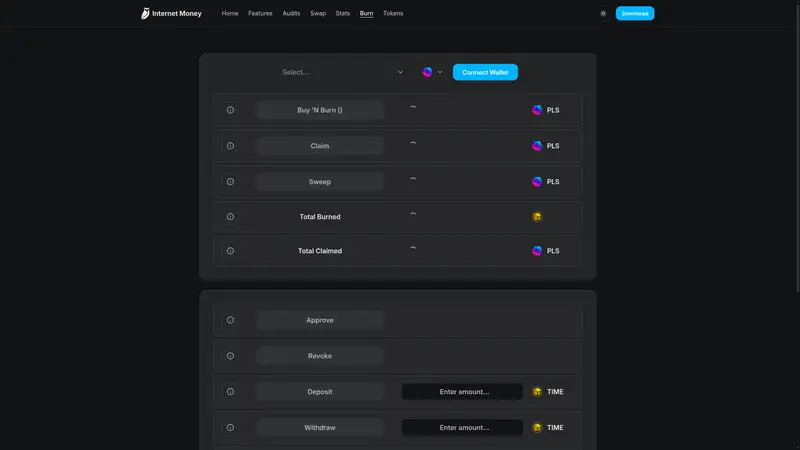Image resolution: width=800 pixels, height=450 pixels.
Task: Click info icon beside Sweep
Action: point(231,182)
